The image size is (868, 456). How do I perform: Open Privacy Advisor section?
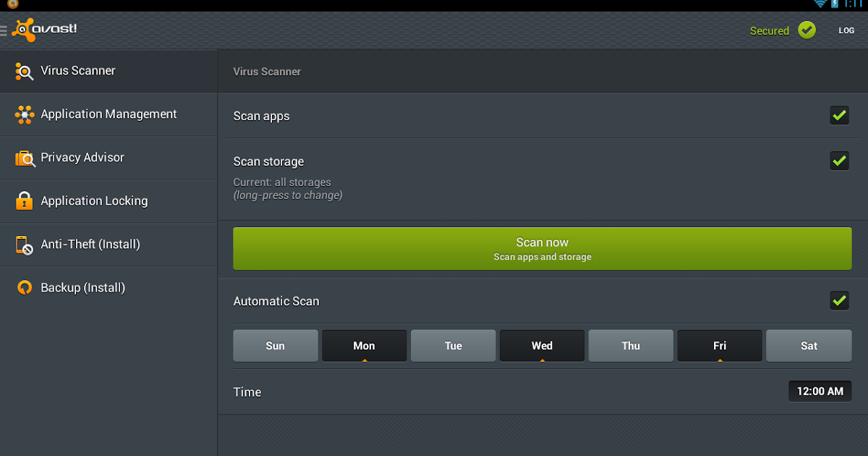pyautogui.click(x=109, y=158)
